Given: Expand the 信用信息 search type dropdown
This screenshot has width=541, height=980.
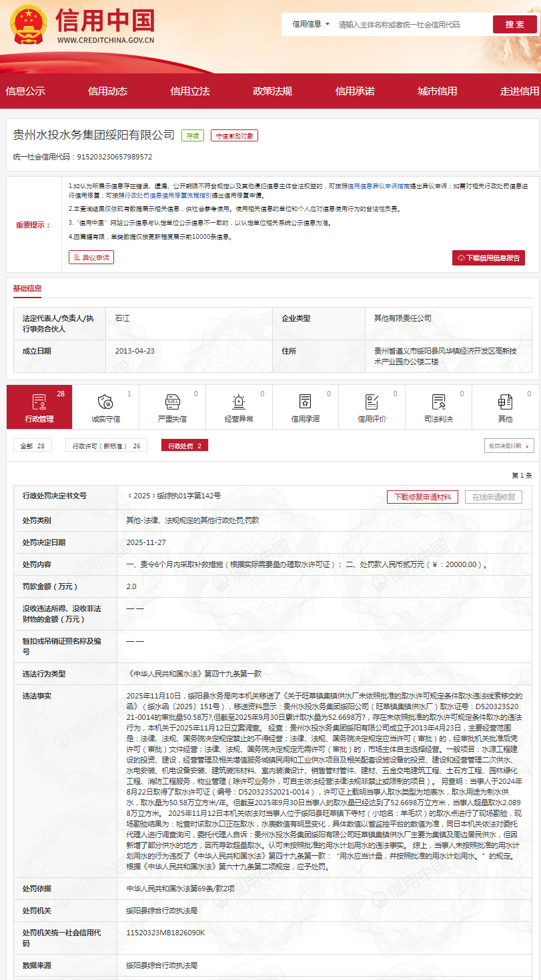Looking at the screenshot, I should click(311, 24).
